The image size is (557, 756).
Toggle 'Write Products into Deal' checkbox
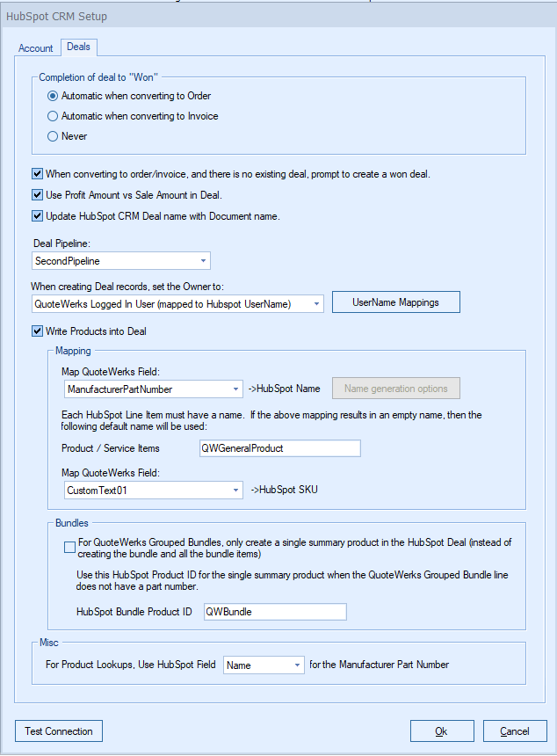[x=38, y=331]
